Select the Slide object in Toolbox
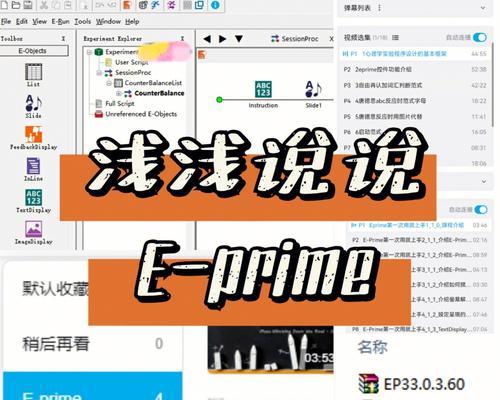The image size is (500, 400). pyautogui.click(x=33, y=107)
